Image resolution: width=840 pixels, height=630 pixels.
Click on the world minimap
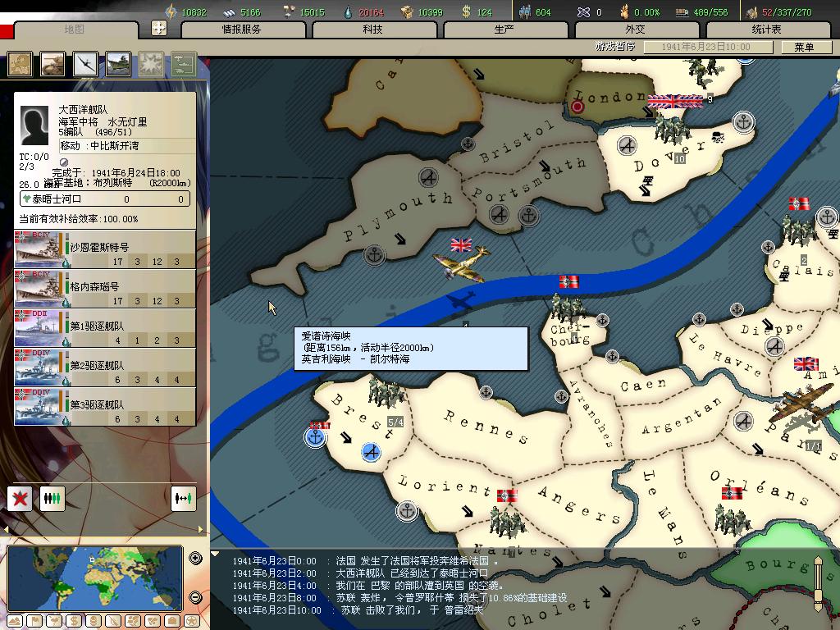click(95, 578)
